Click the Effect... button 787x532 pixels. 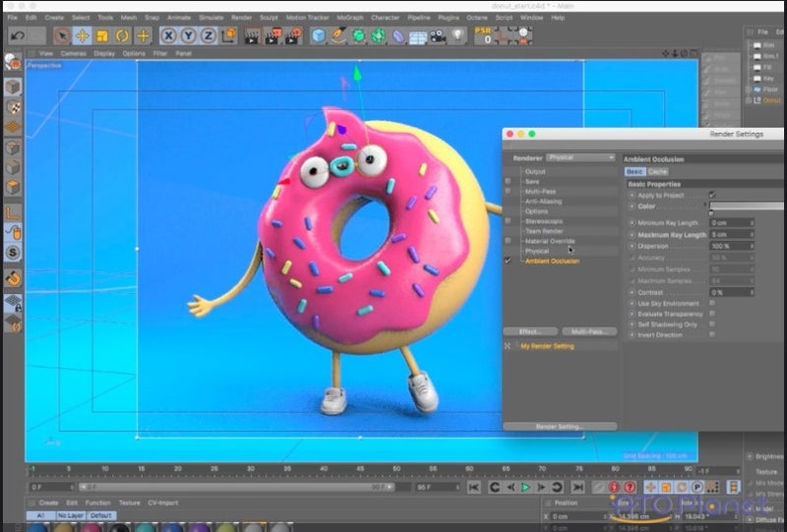530,331
